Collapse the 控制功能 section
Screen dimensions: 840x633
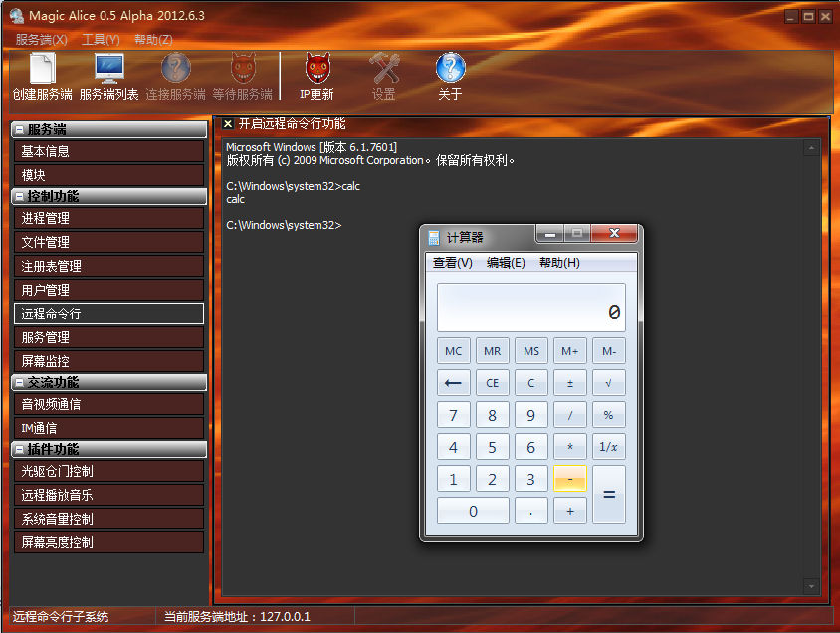tap(19, 196)
